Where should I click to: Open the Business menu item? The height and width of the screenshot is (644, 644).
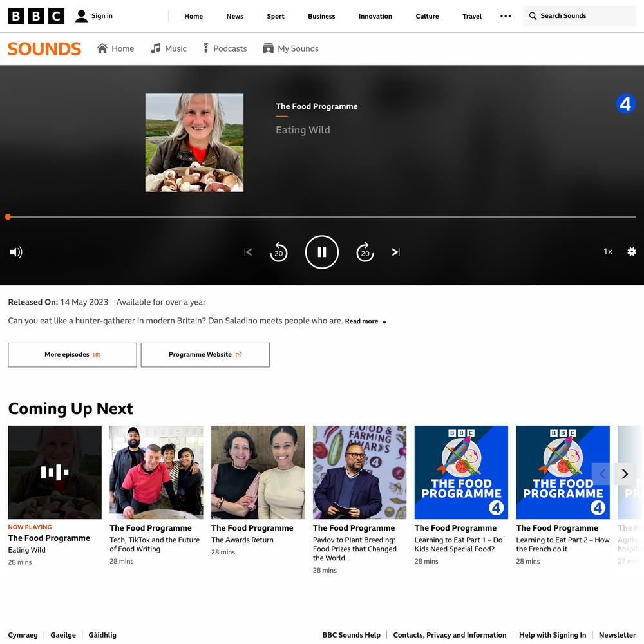point(321,16)
